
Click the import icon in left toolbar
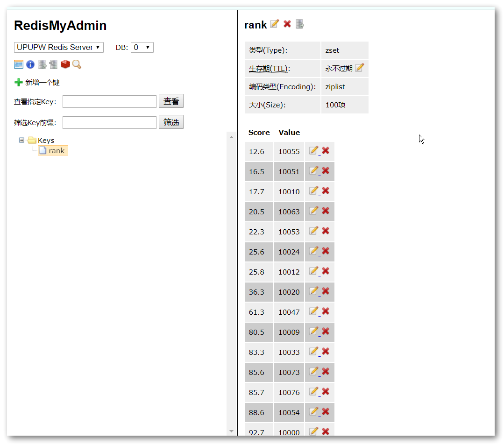click(x=53, y=64)
